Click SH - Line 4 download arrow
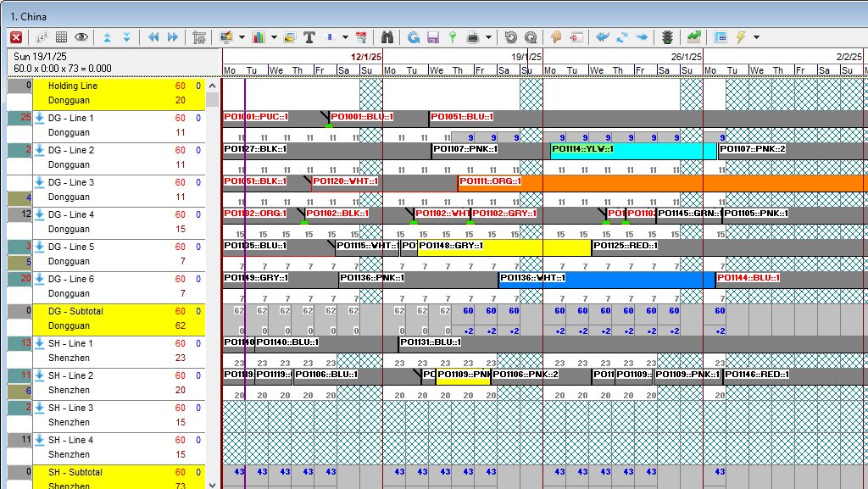868x489 pixels. [39, 440]
